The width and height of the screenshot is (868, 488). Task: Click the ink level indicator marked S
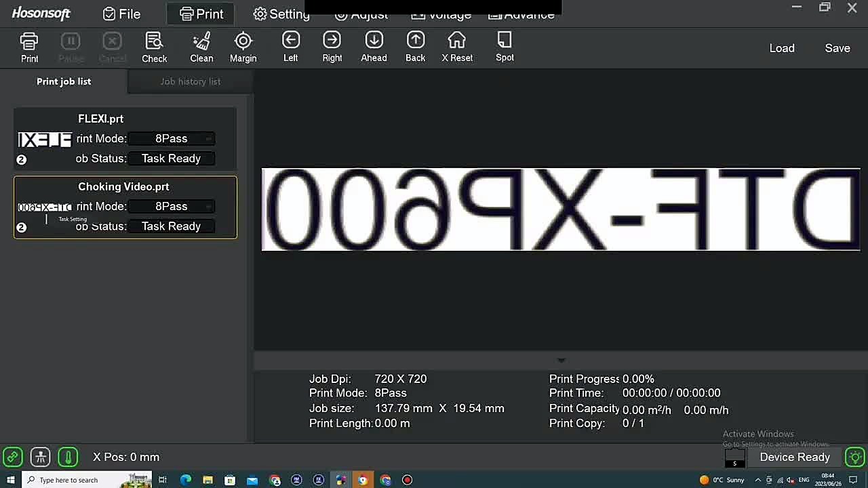[x=734, y=459]
